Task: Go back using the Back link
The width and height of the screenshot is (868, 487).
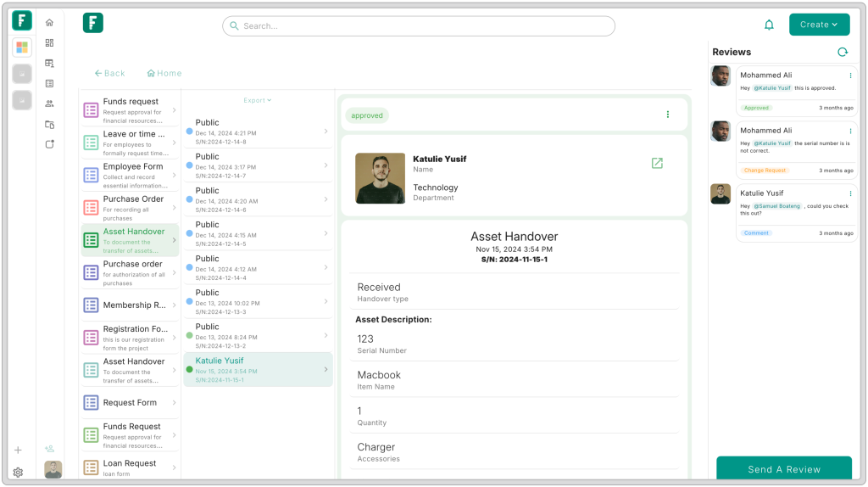Action: (109, 74)
